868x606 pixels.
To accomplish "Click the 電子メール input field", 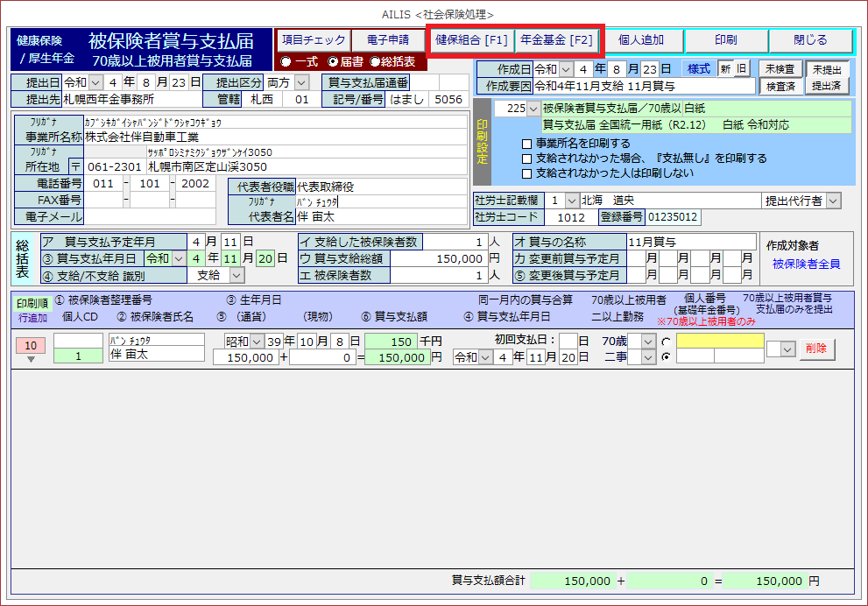I will (150, 216).
